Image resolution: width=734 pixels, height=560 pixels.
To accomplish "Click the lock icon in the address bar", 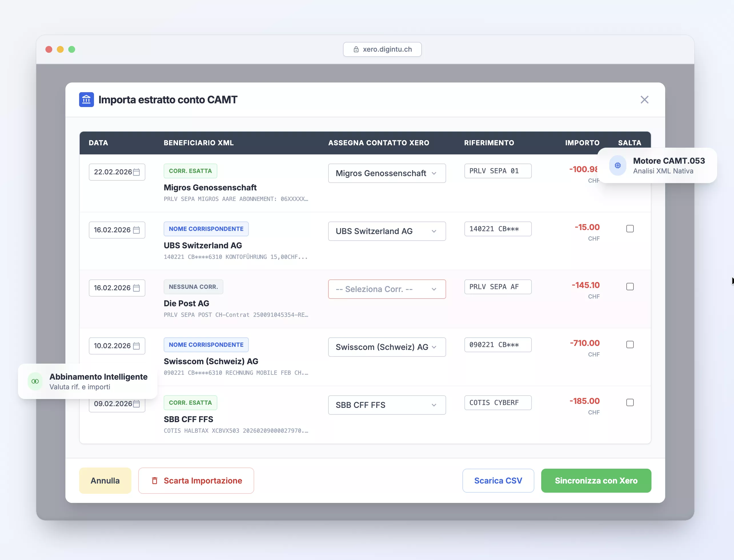I will (356, 49).
